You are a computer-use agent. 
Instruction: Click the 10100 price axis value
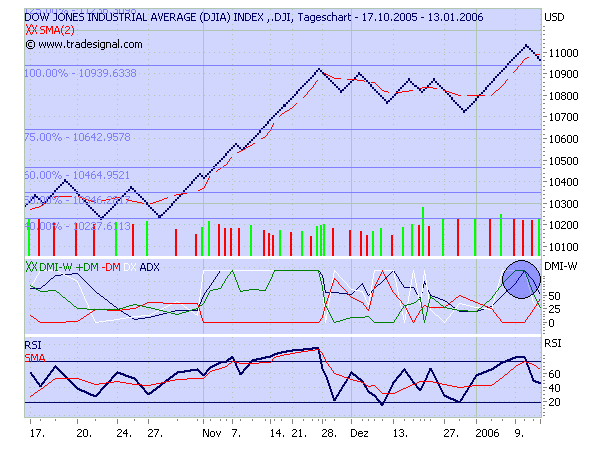pyautogui.click(x=563, y=247)
